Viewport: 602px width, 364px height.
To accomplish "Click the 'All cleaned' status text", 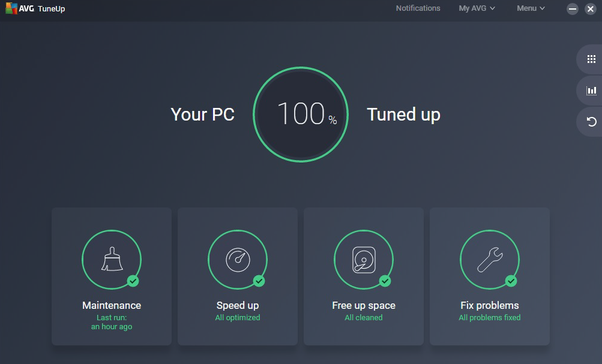I will (364, 318).
